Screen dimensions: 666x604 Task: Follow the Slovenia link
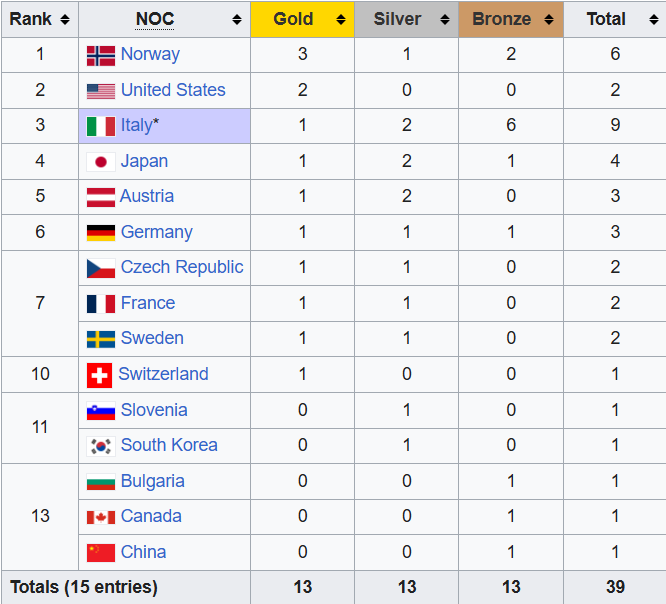(153, 410)
